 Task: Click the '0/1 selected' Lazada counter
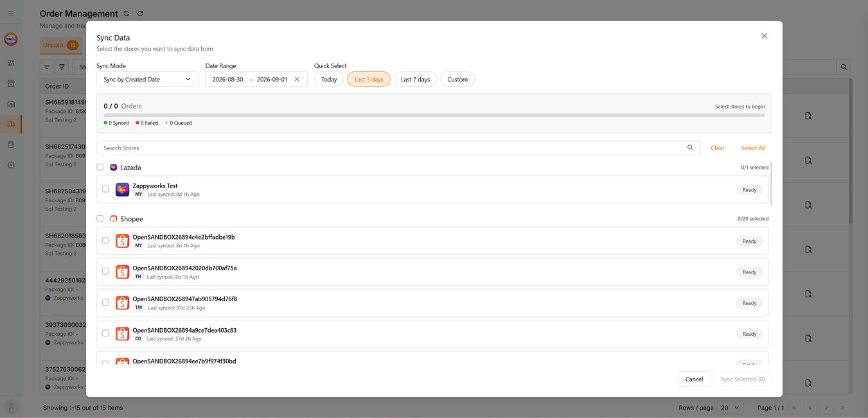click(x=755, y=168)
